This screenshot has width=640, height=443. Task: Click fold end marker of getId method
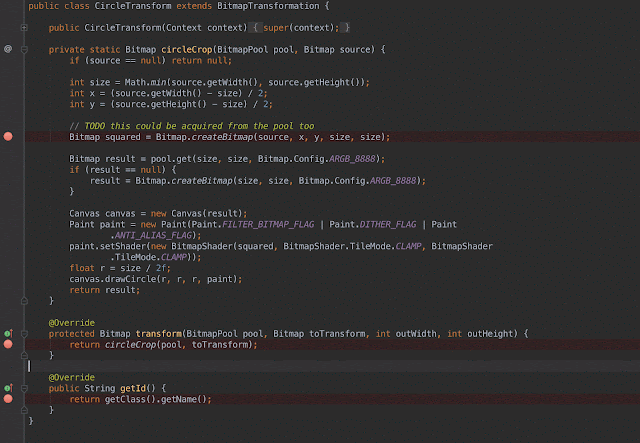pos(24,410)
